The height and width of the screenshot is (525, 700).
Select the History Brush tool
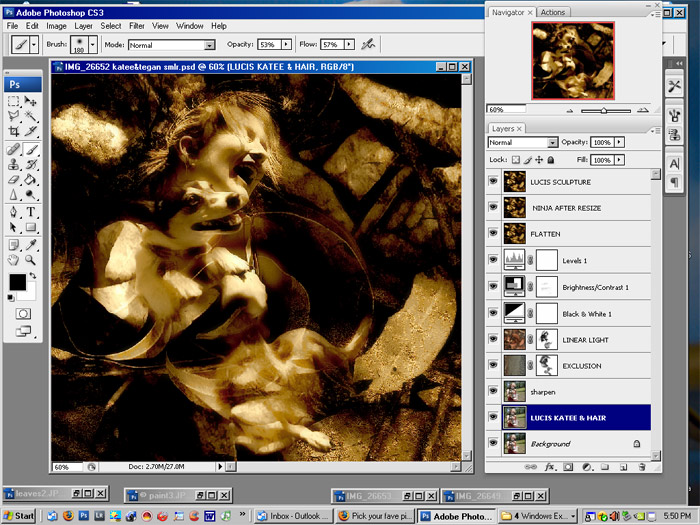click(x=30, y=164)
